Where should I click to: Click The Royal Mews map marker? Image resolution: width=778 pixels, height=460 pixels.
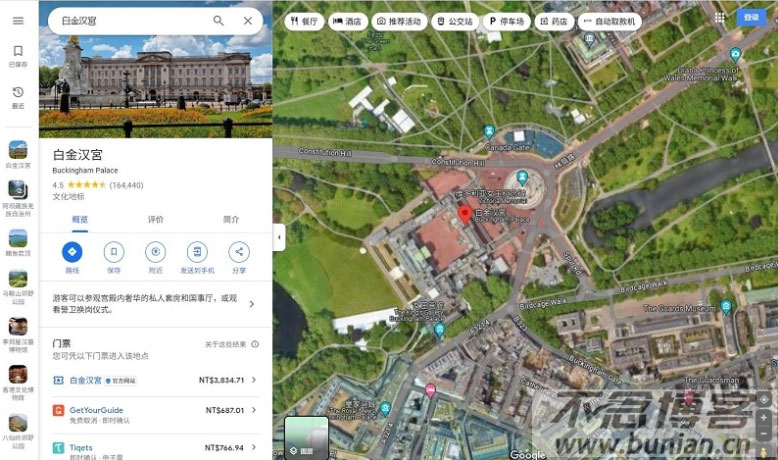point(385,408)
